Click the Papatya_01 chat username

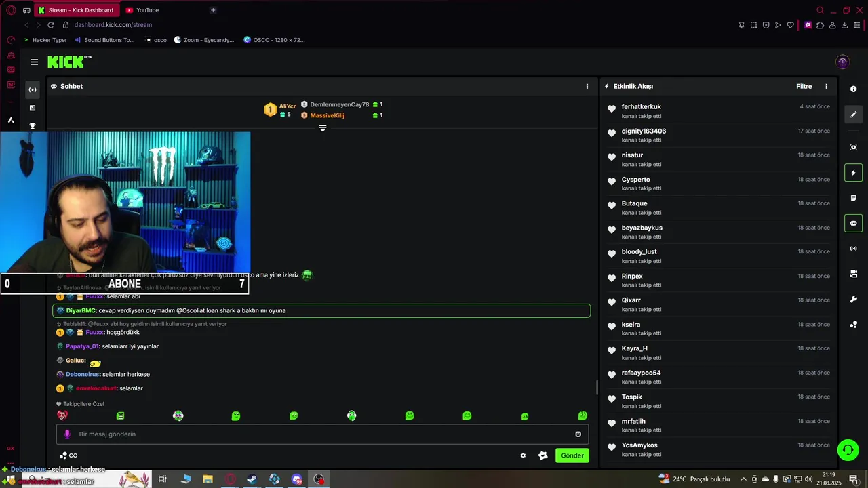[x=82, y=346]
